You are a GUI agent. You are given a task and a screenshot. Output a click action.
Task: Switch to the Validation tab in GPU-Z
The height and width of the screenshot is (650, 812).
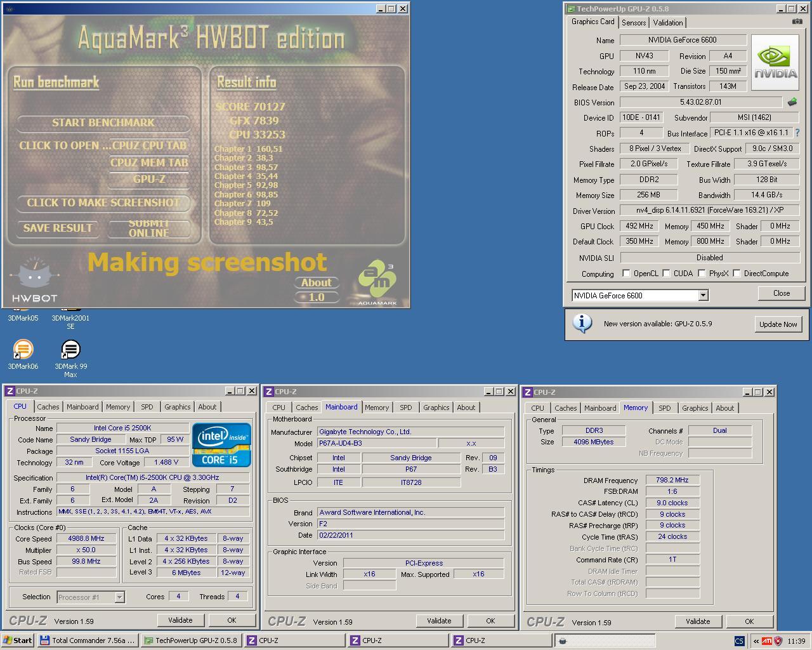pos(668,22)
